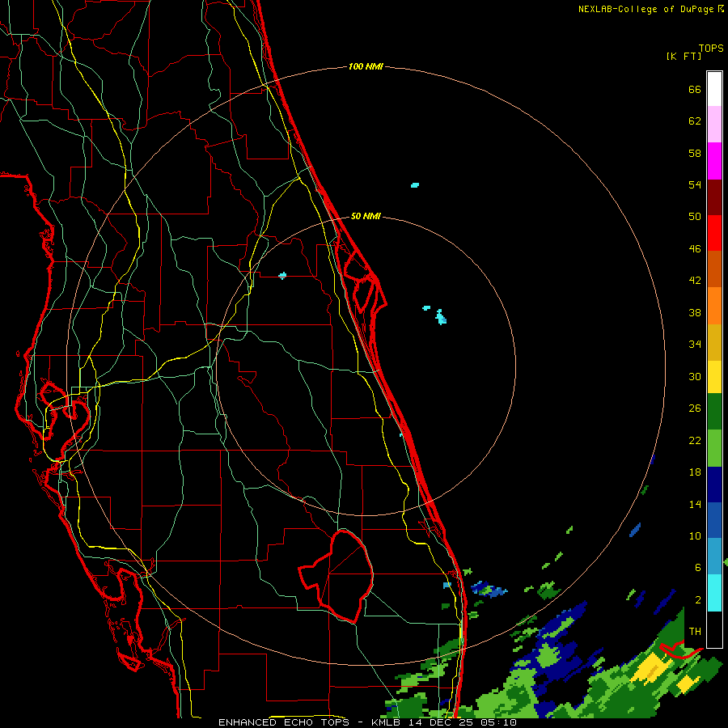Click the 50 legend value
728x728 pixels.
click(695, 217)
